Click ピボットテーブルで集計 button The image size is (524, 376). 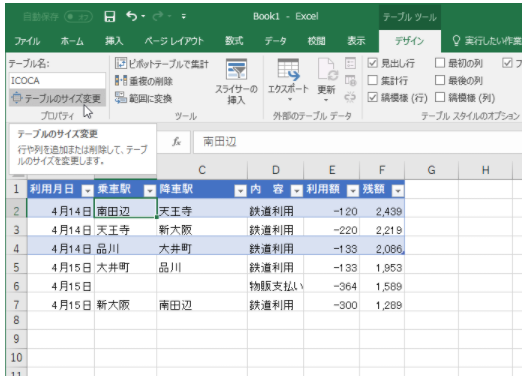[x=162, y=63]
